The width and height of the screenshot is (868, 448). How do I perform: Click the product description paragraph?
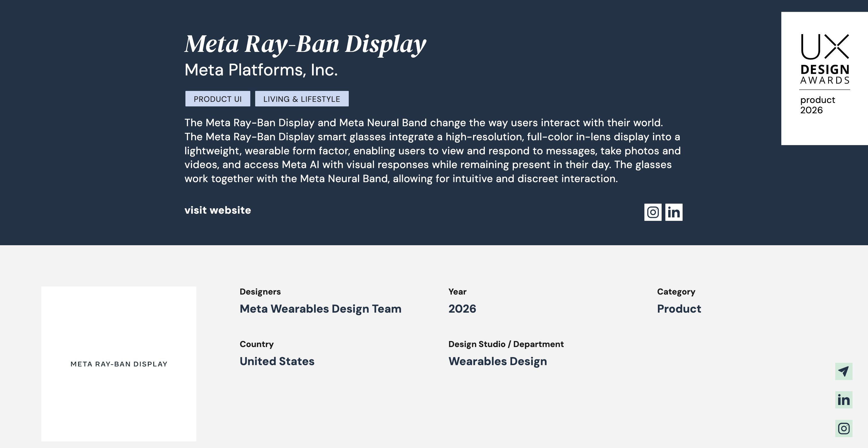pos(433,151)
